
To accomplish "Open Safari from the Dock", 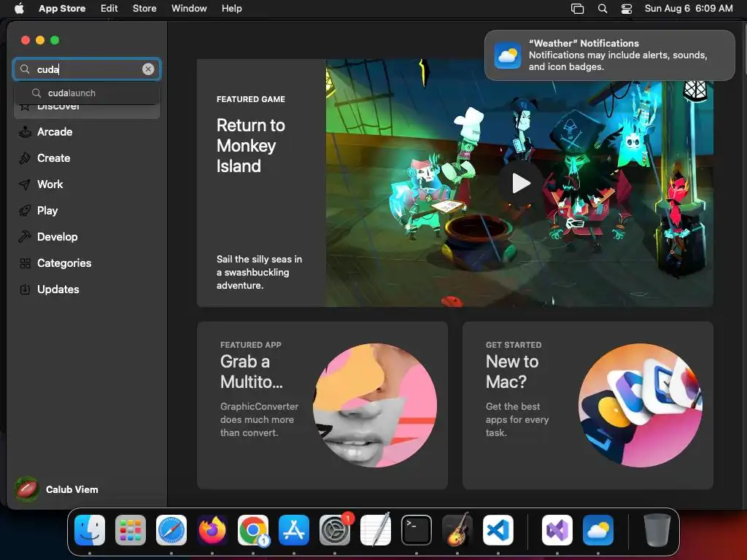I will tap(171, 530).
